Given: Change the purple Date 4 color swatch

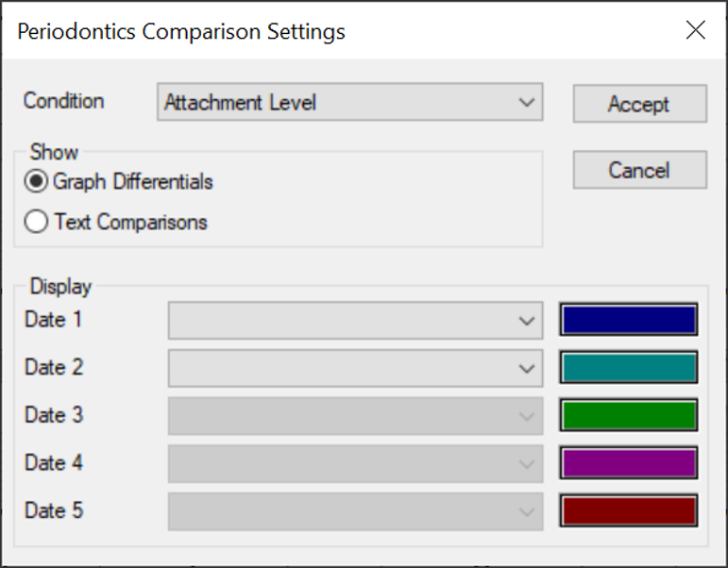Looking at the screenshot, I should [x=628, y=463].
